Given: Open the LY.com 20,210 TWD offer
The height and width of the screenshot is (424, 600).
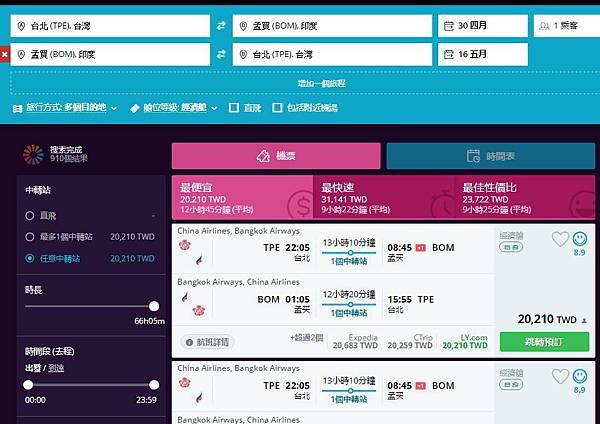Looking at the screenshot, I should coord(465,341).
